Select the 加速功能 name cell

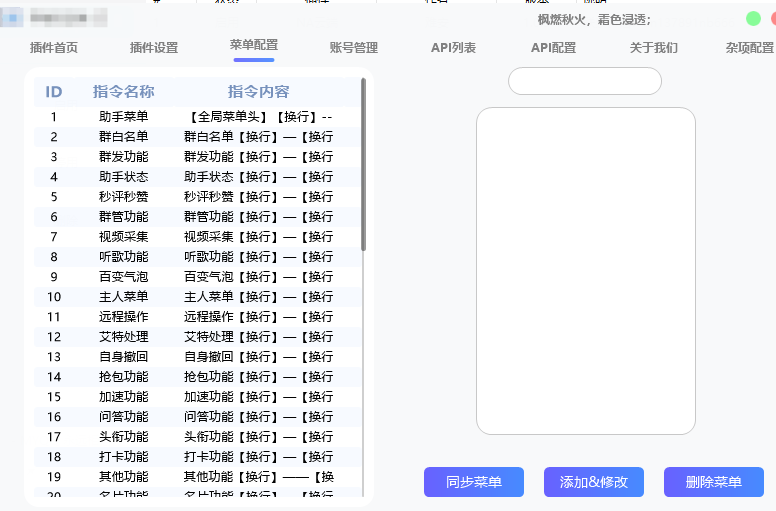coord(123,397)
